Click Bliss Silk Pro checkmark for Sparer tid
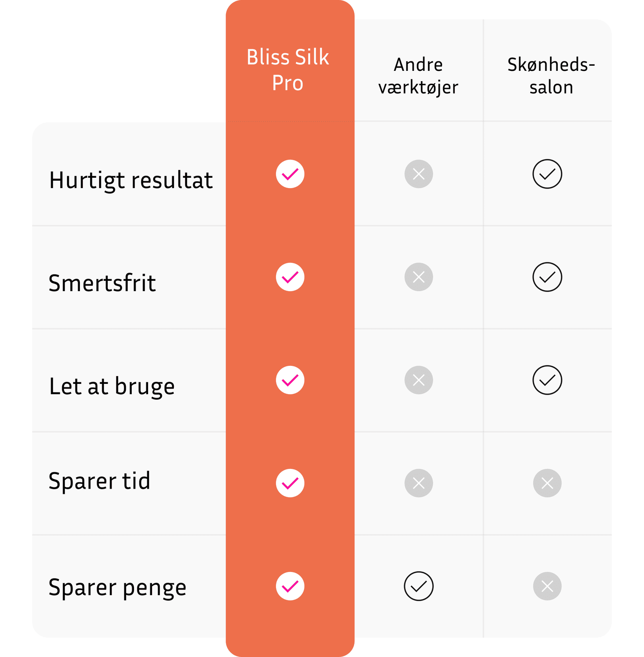644x657 pixels. tap(290, 483)
